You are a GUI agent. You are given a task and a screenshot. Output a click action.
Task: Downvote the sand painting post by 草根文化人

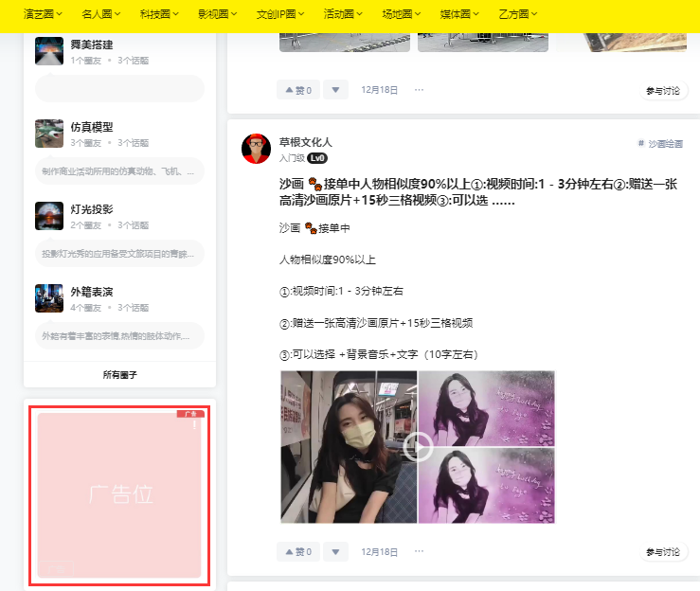click(x=335, y=551)
